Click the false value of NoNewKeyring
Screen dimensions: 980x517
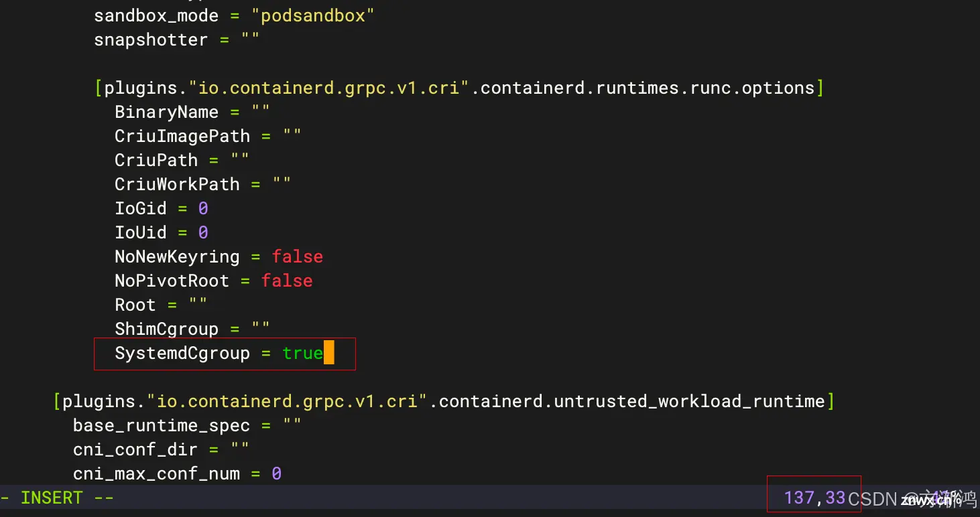(x=297, y=256)
